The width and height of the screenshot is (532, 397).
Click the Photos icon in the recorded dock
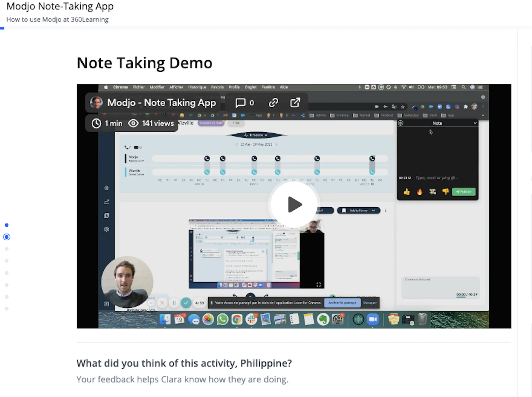click(x=208, y=319)
